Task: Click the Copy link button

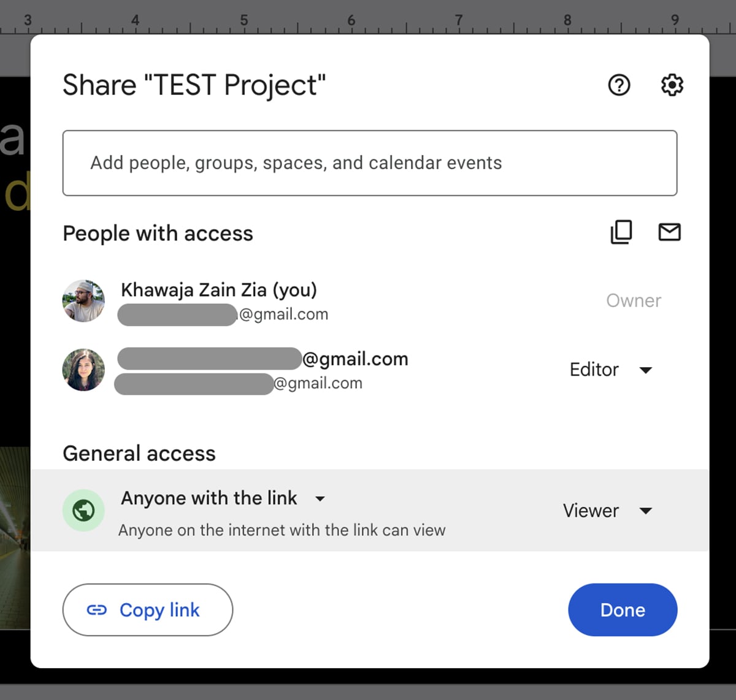Action: click(x=147, y=610)
